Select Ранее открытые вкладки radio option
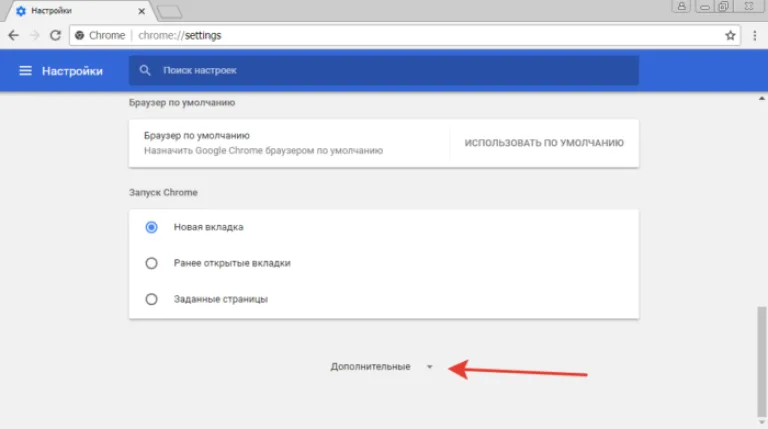The width and height of the screenshot is (768, 429). coord(151,263)
